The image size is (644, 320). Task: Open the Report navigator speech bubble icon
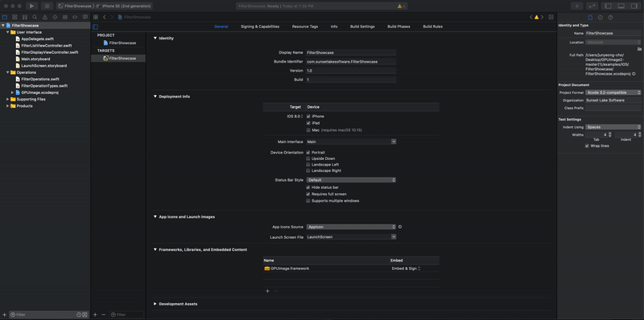tap(85, 17)
